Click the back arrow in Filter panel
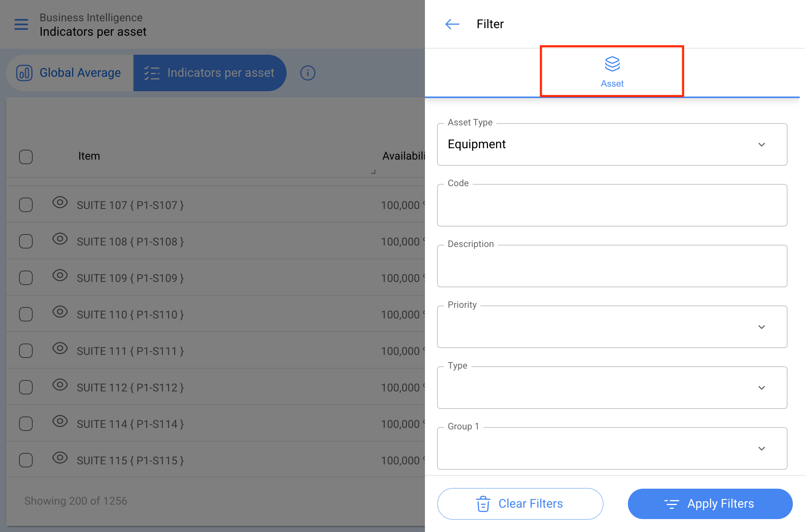 pos(452,24)
